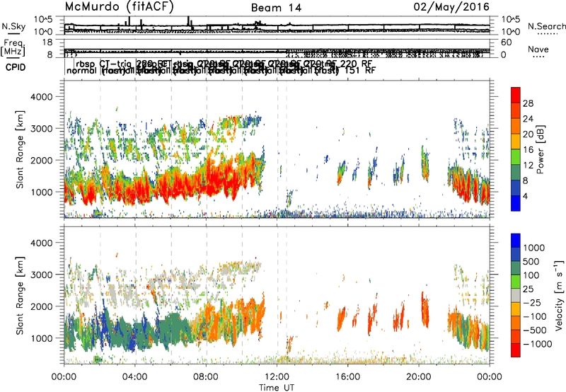The width and height of the screenshot is (566, 392).
Task: Click the 60 tick on Nave axis
Action: 507,42
